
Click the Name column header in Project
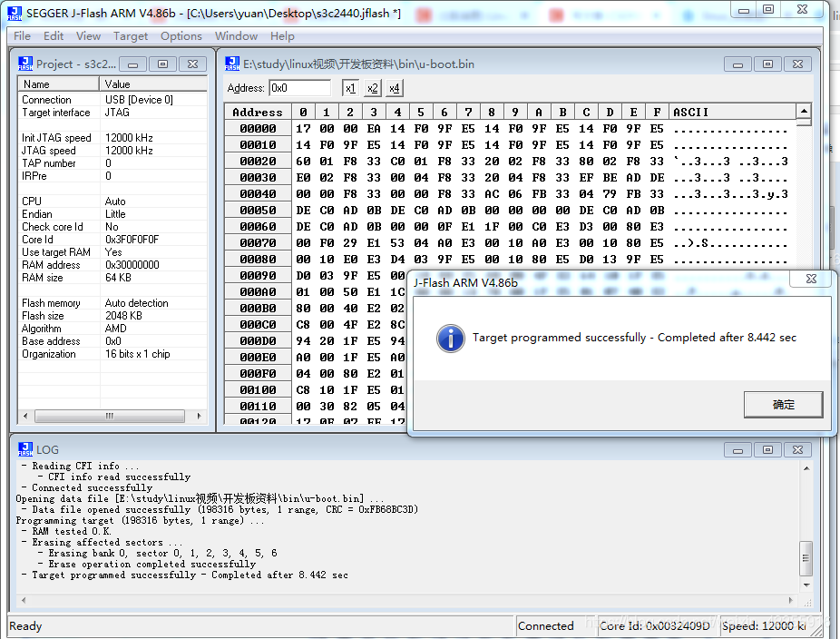click(x=58, y=84)
